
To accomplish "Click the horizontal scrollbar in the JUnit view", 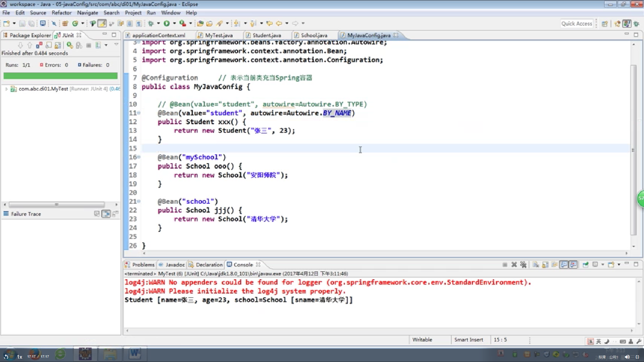I will point(56,204).
